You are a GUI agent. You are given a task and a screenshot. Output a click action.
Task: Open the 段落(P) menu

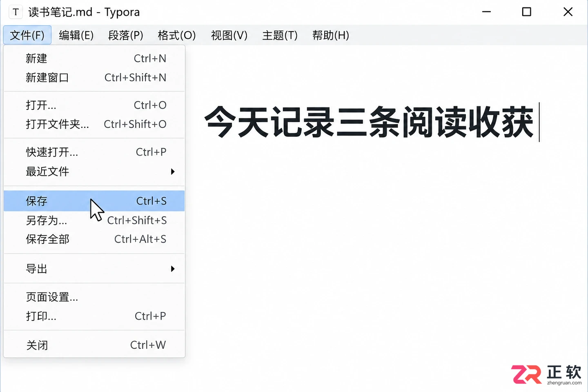click(126, 35)
